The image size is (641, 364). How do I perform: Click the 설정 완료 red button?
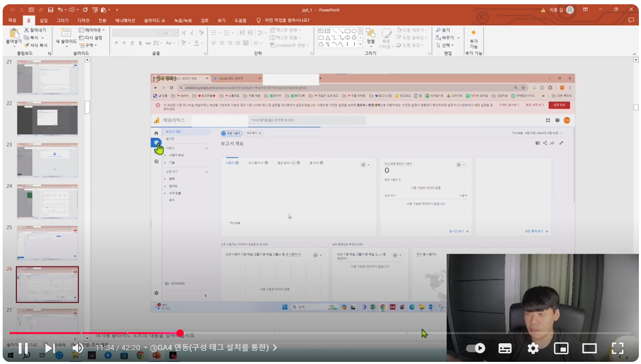(x=559, y=105)
